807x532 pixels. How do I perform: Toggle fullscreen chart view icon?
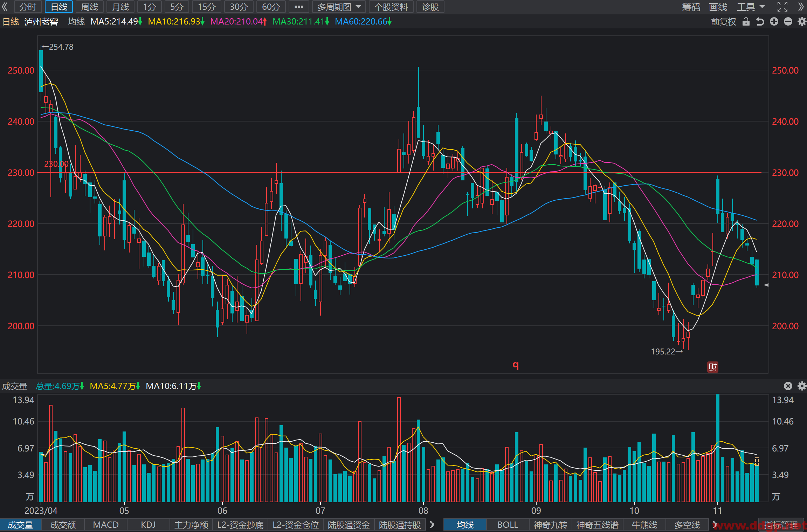tap(782, 7)
